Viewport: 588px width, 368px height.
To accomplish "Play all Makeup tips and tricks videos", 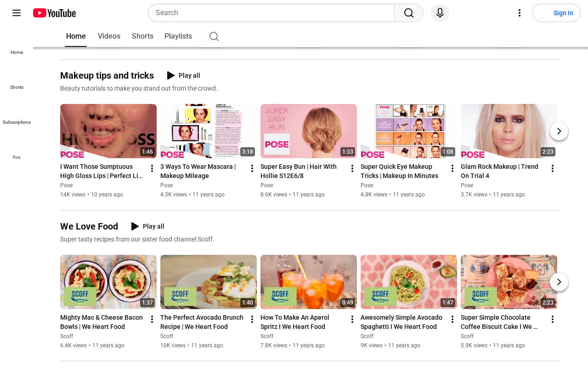I will [x=183, y=75].
